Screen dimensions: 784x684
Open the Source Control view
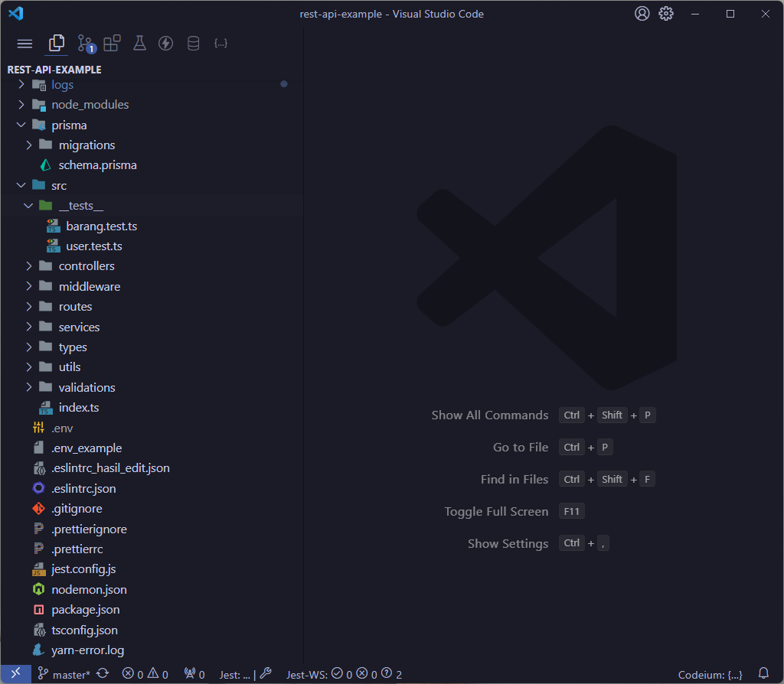point(86,44)
